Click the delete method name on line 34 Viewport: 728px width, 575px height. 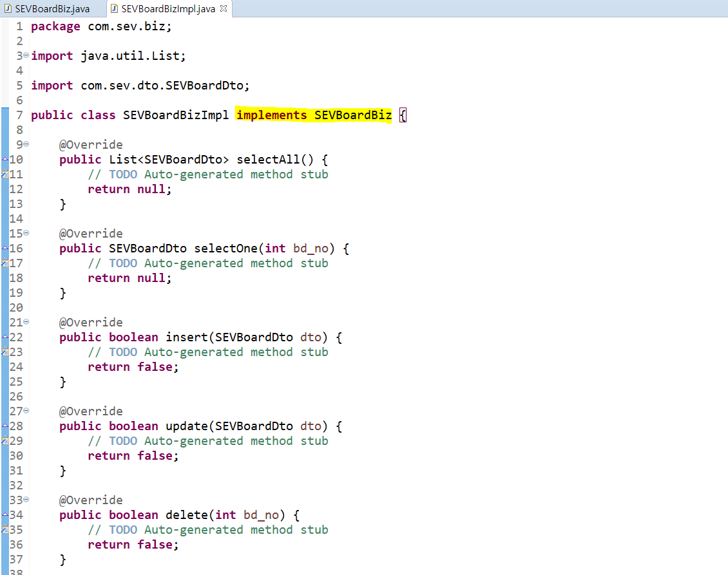tap(187, 515)
